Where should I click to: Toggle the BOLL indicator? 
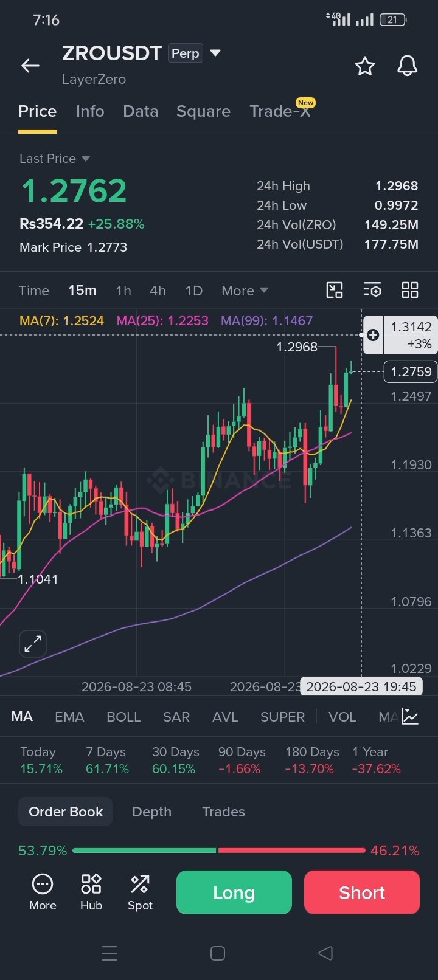click(123, 717)
